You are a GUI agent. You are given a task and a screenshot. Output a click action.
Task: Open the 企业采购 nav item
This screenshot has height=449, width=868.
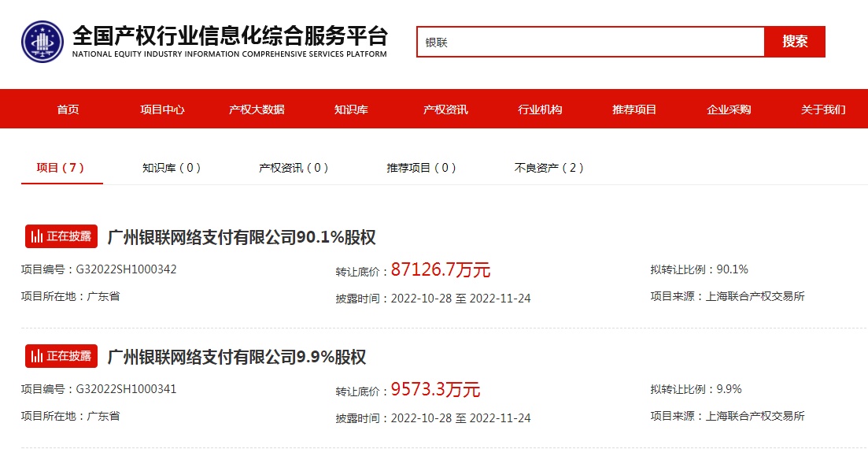pos(729,109)
